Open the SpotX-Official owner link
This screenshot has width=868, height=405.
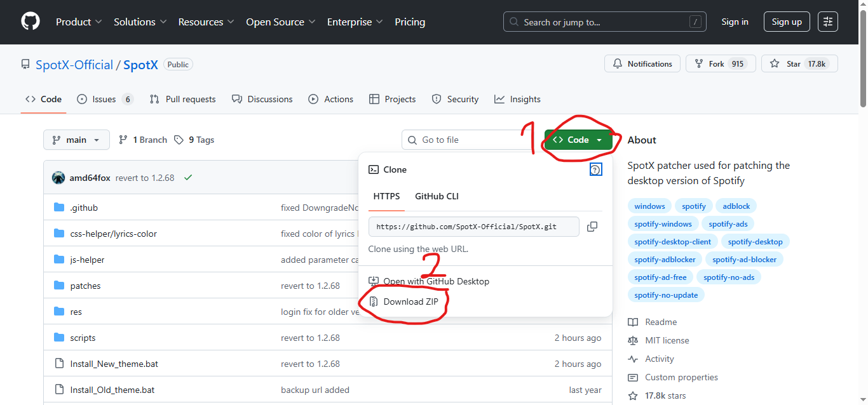pos(74,65)
